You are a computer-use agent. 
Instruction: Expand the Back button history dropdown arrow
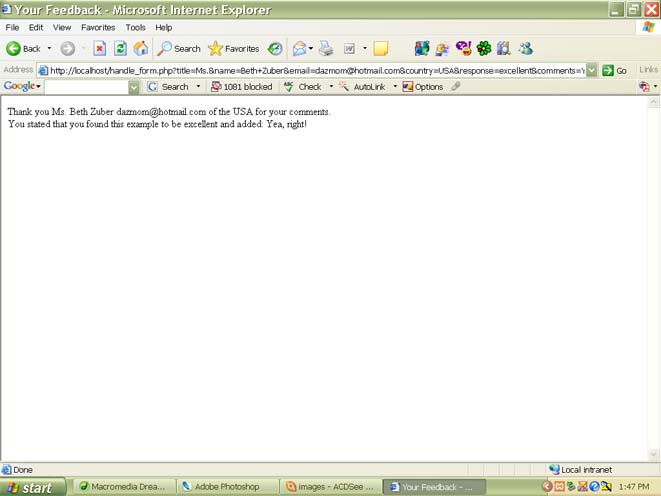[49, 49]
